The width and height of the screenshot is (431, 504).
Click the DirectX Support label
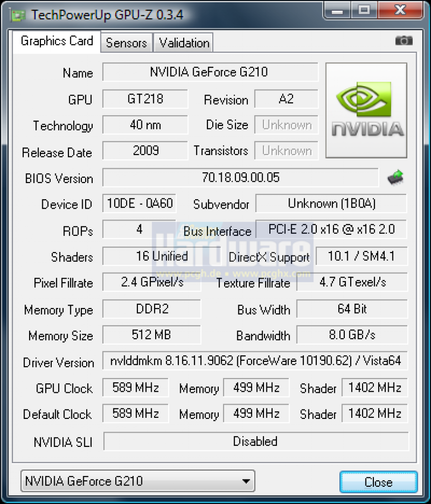tap(269, 257)
